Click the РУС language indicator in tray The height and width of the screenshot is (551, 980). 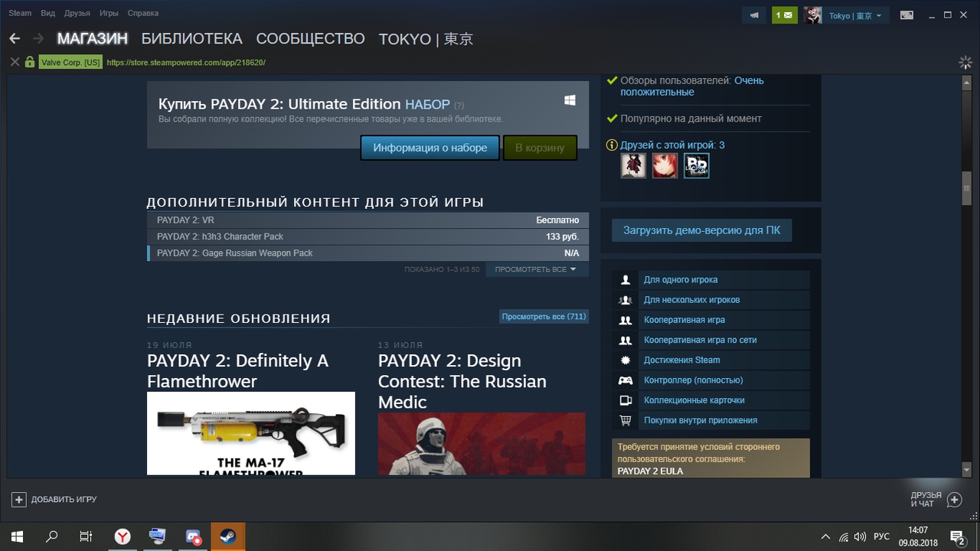(x=881, y=536)
